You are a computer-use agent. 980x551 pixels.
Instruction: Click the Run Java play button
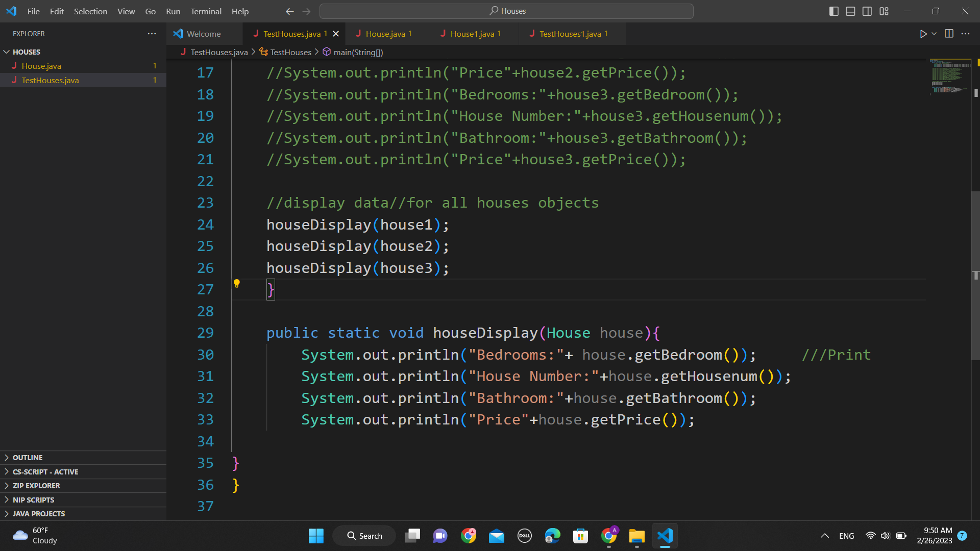(x=923, y=34)
